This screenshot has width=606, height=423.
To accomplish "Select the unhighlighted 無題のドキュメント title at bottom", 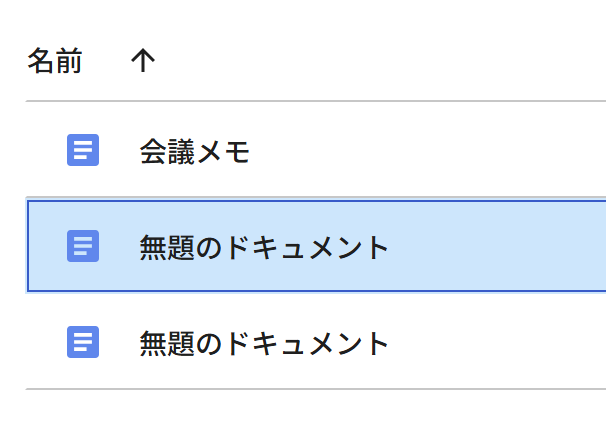I will click(x=264, y=343).
